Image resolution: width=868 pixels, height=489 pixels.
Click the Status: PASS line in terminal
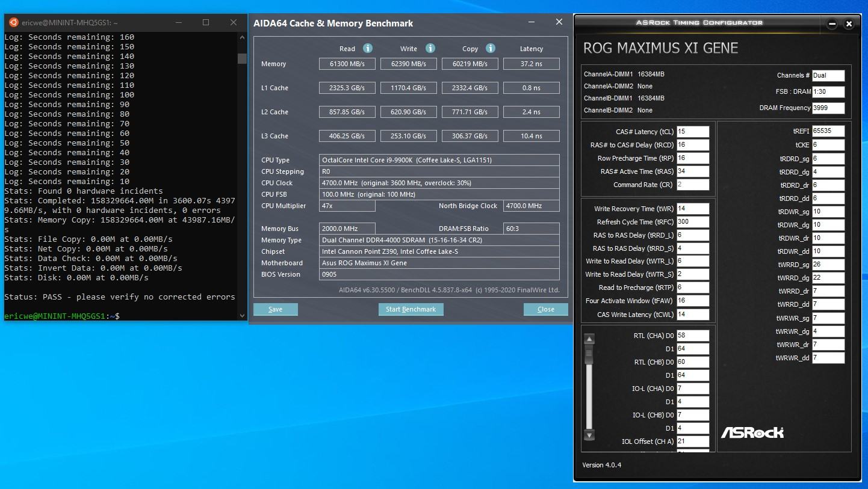120,297
